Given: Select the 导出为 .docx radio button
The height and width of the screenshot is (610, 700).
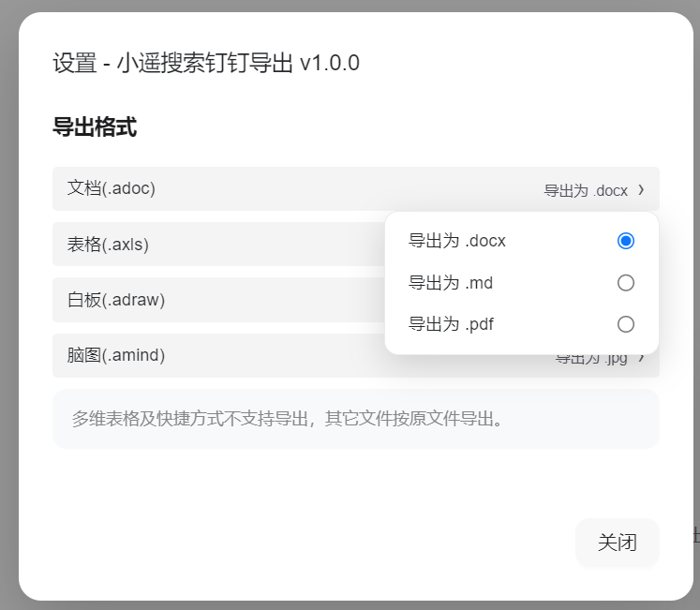Looking at the screenshot, I should 626,241.
